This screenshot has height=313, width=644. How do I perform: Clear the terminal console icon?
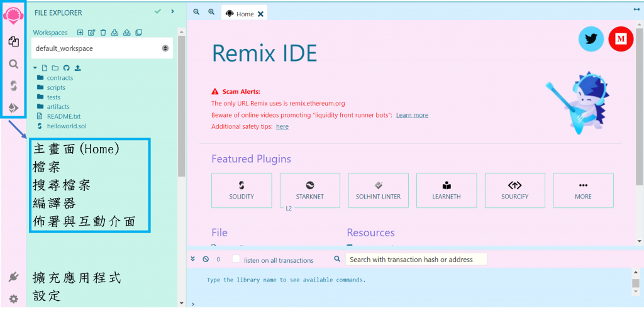[206, 259]
